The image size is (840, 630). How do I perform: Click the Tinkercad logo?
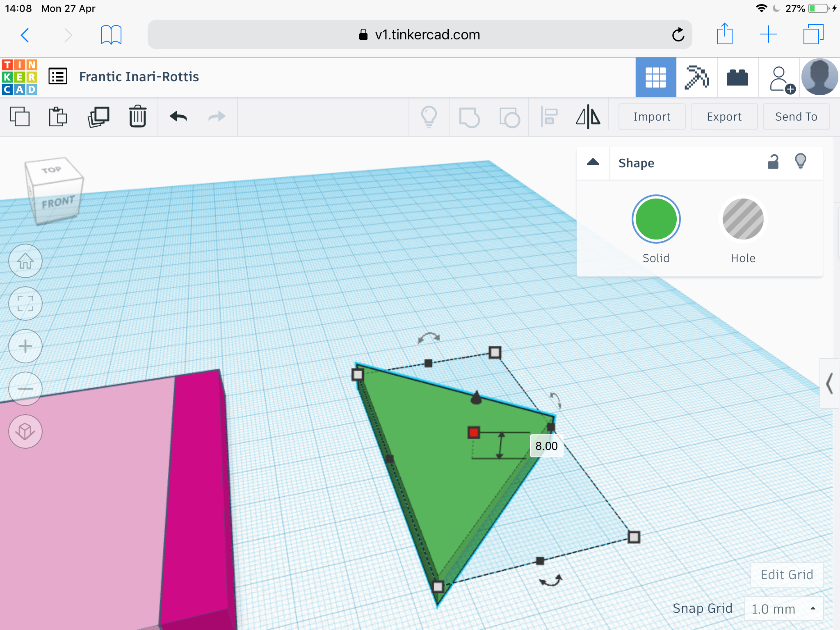(x=19, y=77)
